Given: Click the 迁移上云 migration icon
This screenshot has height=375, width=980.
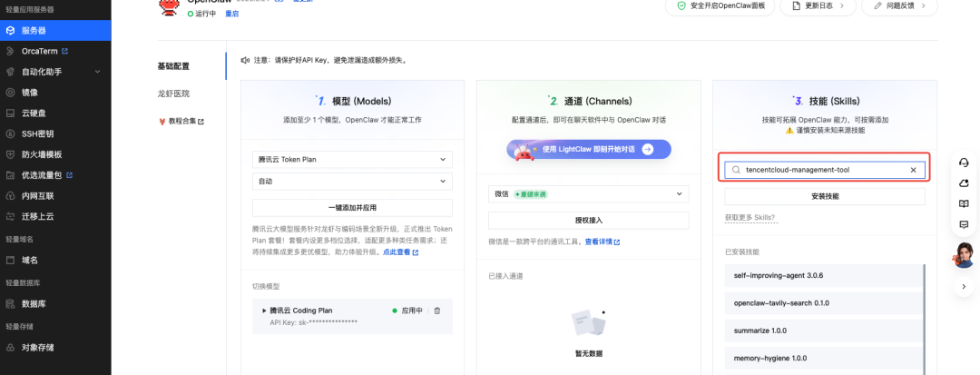Looking at the screenshot, I should [10, 216].
